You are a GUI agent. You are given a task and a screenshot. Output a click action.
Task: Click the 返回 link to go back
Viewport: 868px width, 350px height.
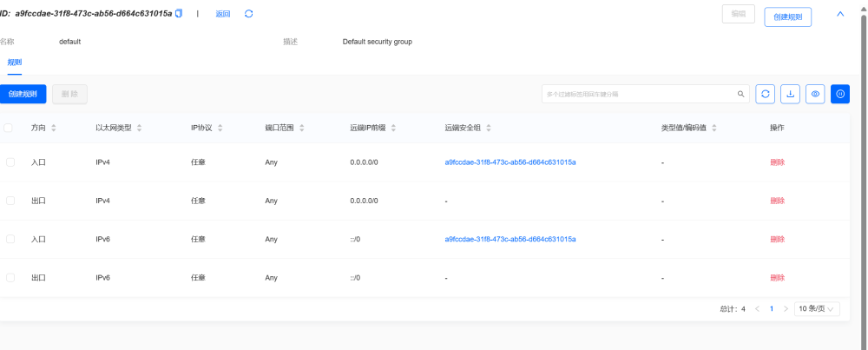223,14
